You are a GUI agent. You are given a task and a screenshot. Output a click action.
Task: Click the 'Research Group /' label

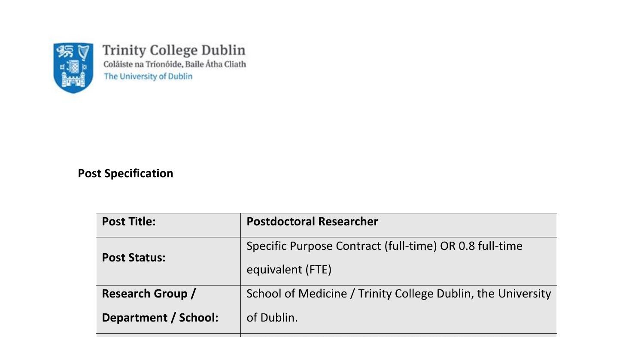click(x=149, y=294)
